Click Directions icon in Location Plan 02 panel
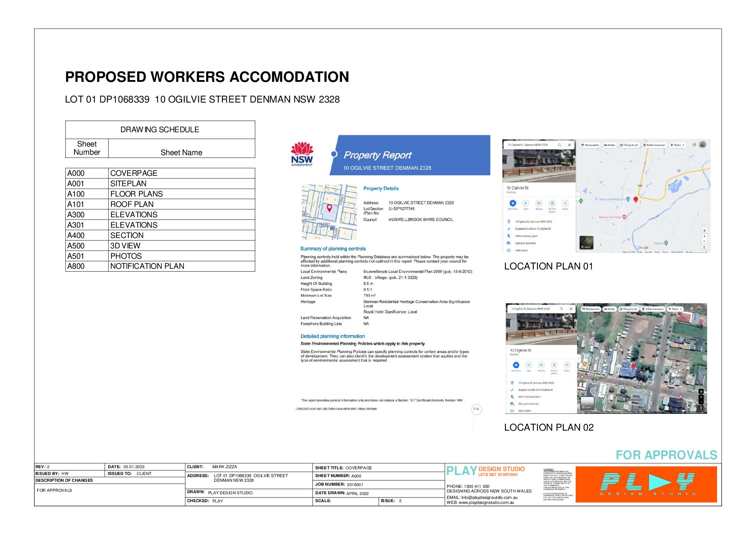The width and height of the screenshot is (756, 535). (x=516, y=365)
